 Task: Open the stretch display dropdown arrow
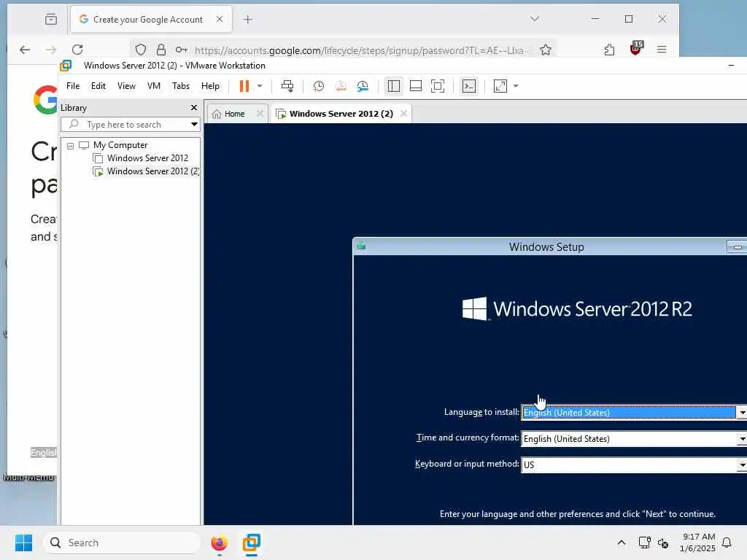pyautogui.click(x=516, y=86)
